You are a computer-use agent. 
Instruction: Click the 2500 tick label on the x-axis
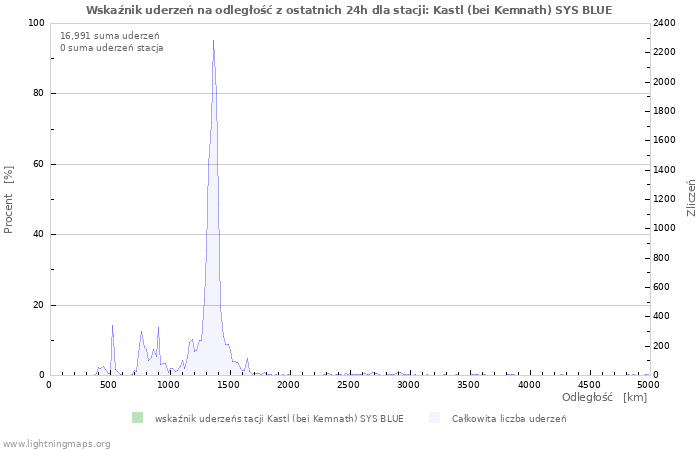click(349, 385)
